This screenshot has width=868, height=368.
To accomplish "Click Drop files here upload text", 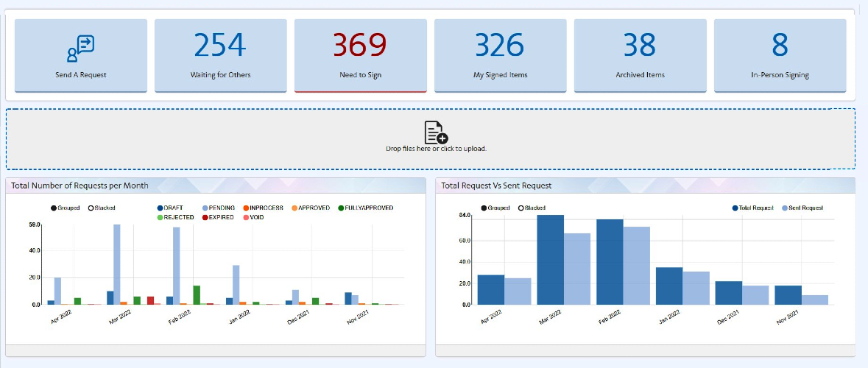I will click(436, 149).
